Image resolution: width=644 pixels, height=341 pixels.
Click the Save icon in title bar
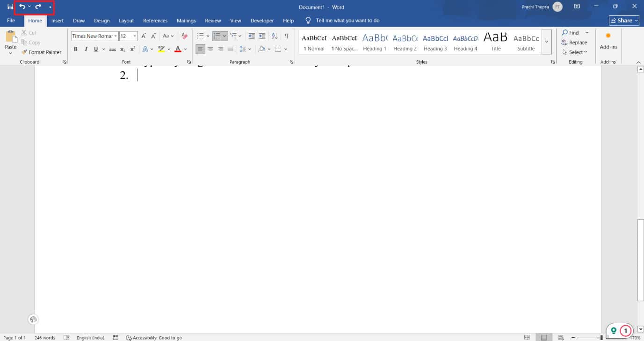10,7
